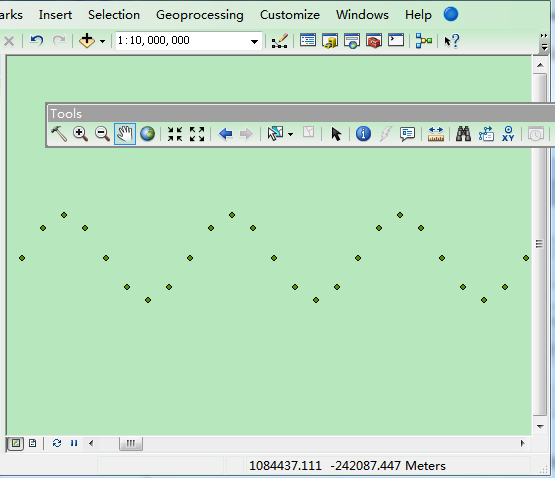Open the Table of Contents window
Image resolution: width=555 pixels, height=478 pixels.
(x=308, y=40)
